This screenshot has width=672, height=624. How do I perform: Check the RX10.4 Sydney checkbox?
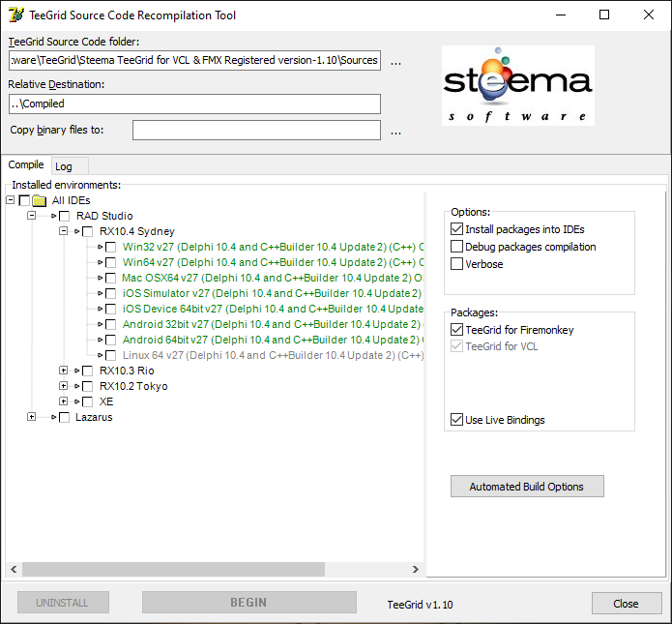coord(87,231)
